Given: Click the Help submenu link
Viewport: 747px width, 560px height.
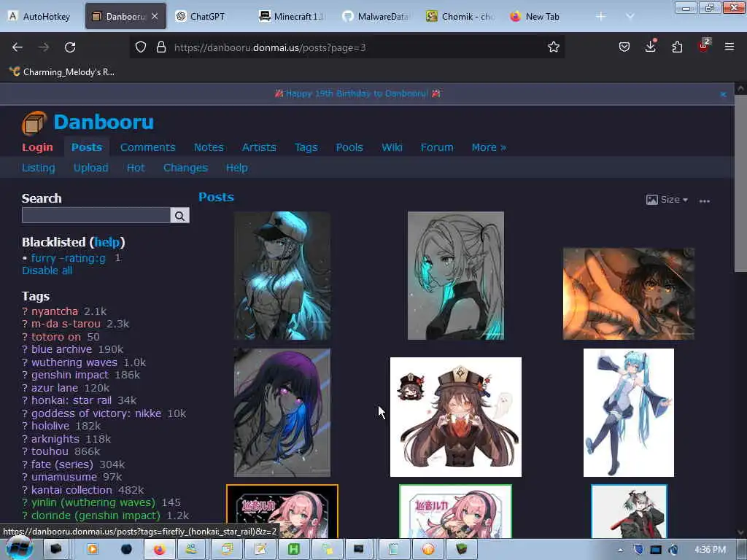Looking at the screenshot, I should pos(237,168).
